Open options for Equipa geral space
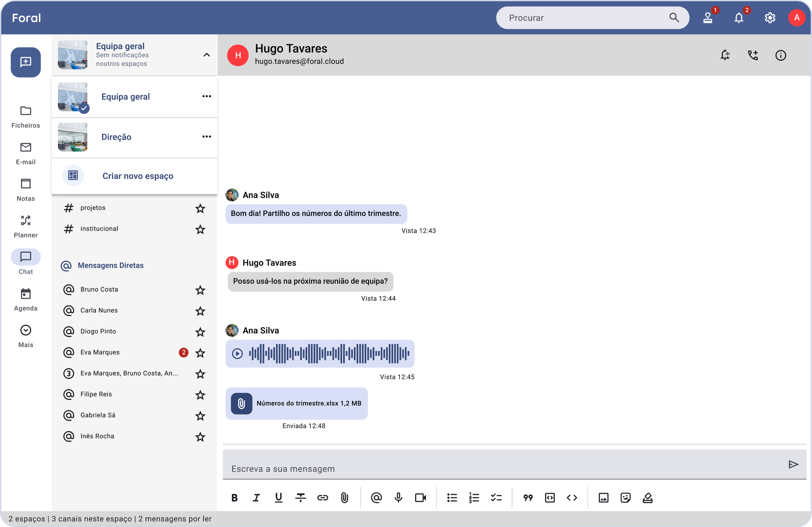812x527 pixels. 207,96
